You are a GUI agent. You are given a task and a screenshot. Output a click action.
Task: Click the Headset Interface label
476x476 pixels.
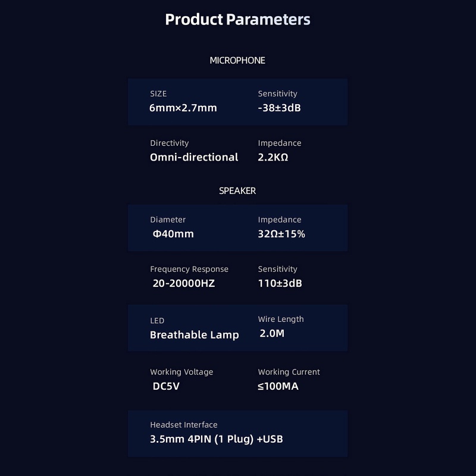(x=184, y=425)
